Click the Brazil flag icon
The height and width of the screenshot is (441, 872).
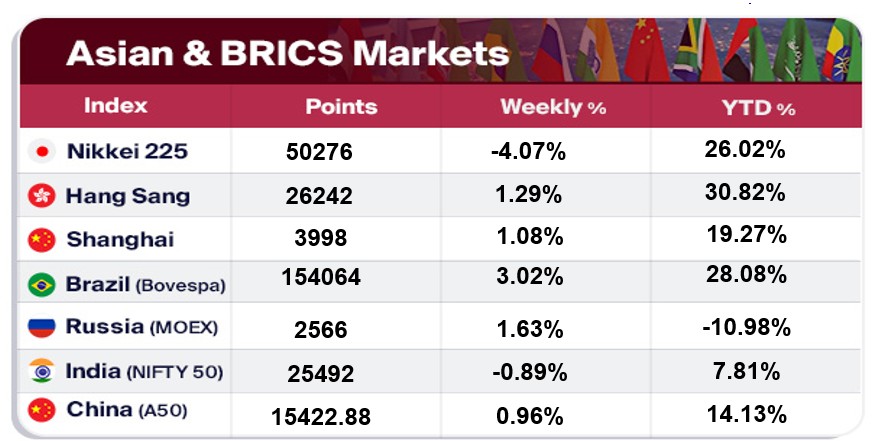point(43,284)
